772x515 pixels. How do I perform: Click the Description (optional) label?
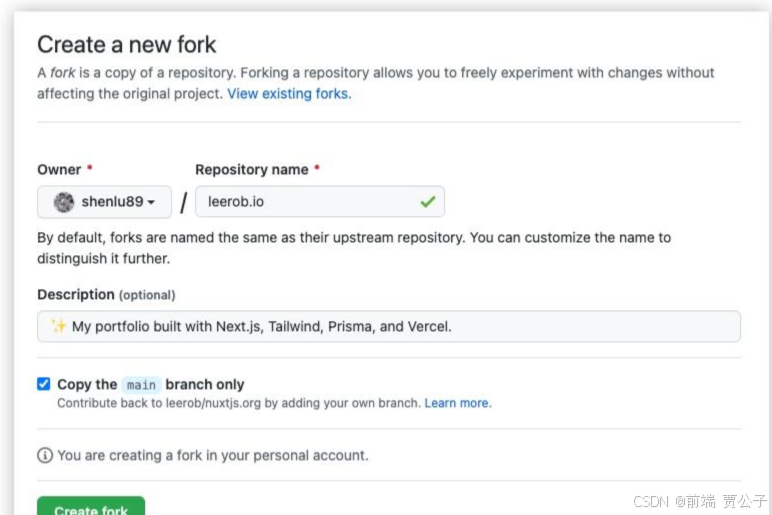(x=106, y=295)
